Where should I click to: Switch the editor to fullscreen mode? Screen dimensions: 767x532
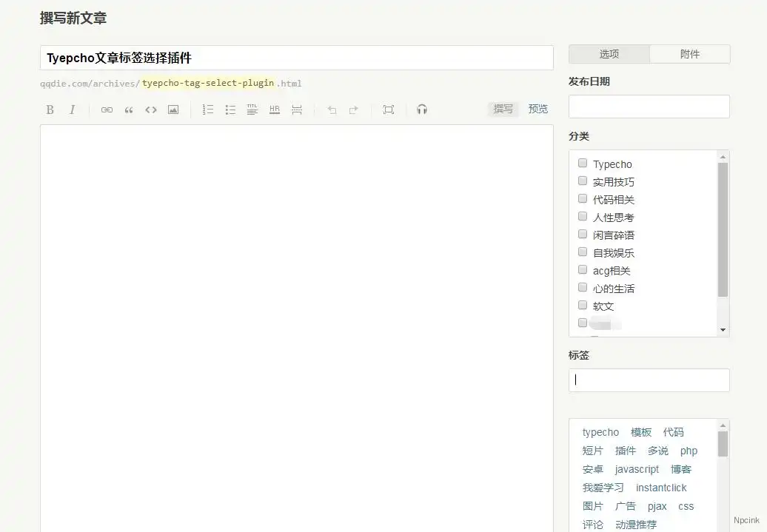click(389, 110)
